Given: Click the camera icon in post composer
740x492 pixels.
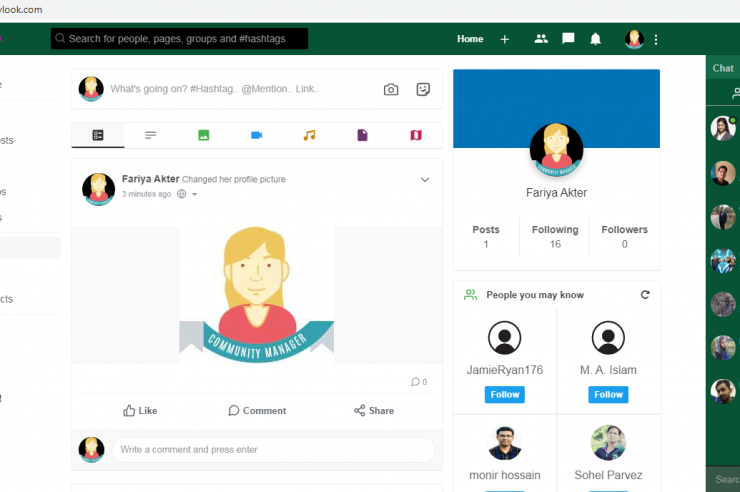Looking at the screenshot, I should [x=391, y=89].
